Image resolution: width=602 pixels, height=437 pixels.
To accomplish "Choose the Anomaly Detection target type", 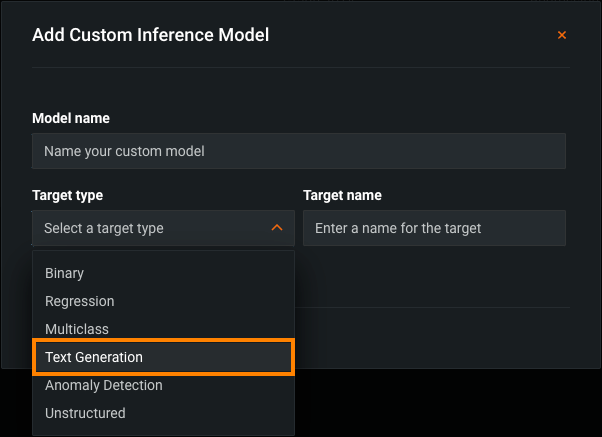I will click(x=104, y=385).
